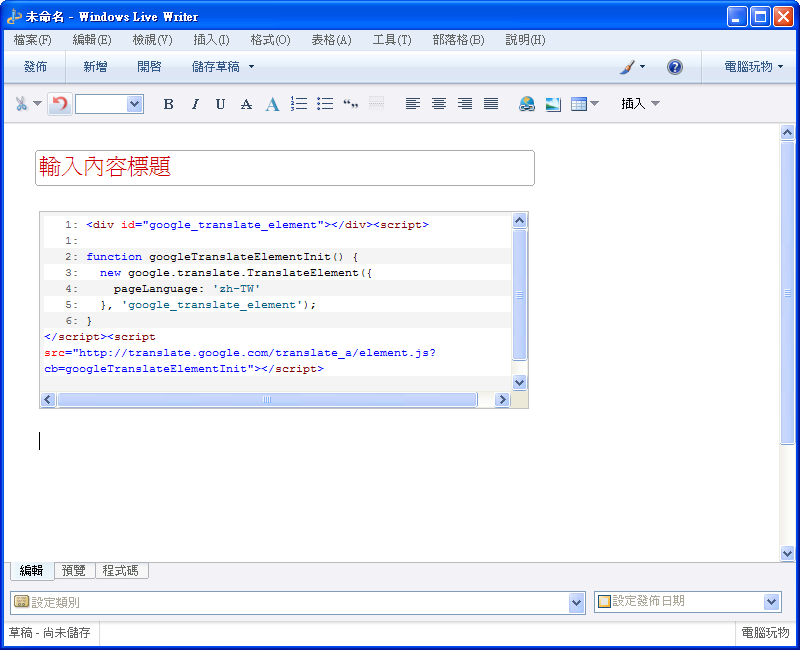Click code block scroll up arrow

519,221
